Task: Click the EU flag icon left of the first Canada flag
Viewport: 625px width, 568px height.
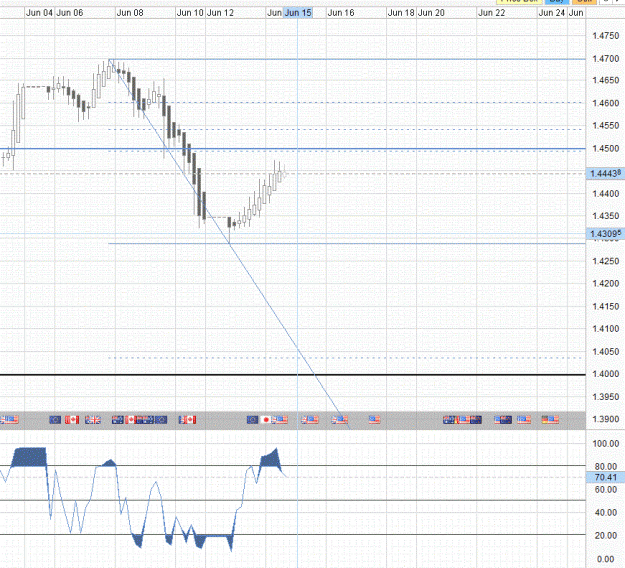Action: click(55, 420)
